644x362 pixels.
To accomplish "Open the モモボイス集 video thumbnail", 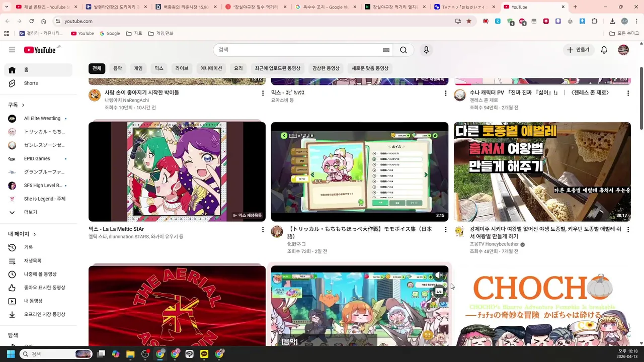I will pyautogui.click(x=360, y=172).
